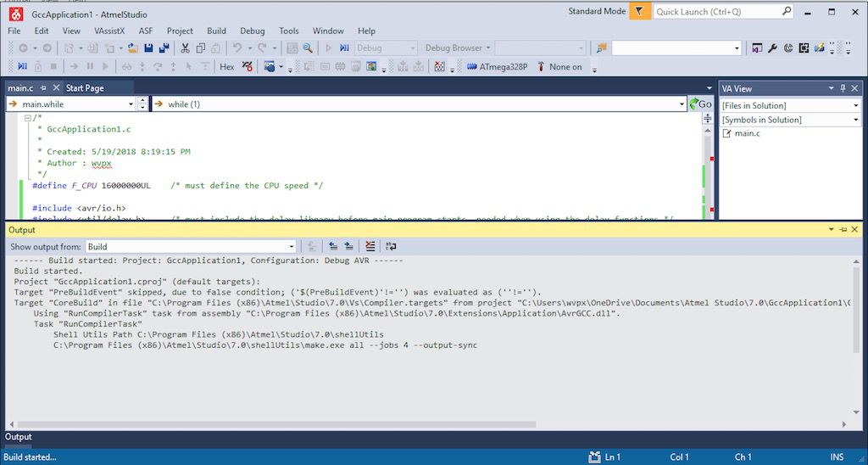Image resolution: width=868 pixels, height=465 pixels.
Task: Click the editor split handle above the scrollbar
Action: pyautogui.click(x=708, y=118)
